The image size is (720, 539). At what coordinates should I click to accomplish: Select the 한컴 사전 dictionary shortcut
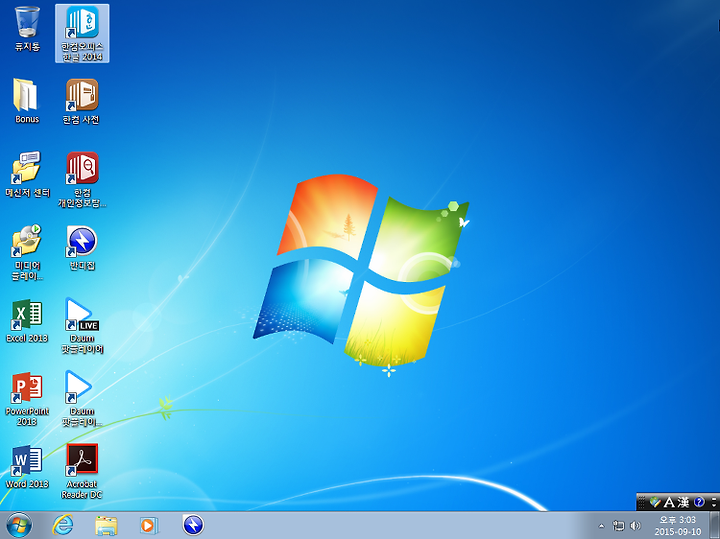[82, 101]
